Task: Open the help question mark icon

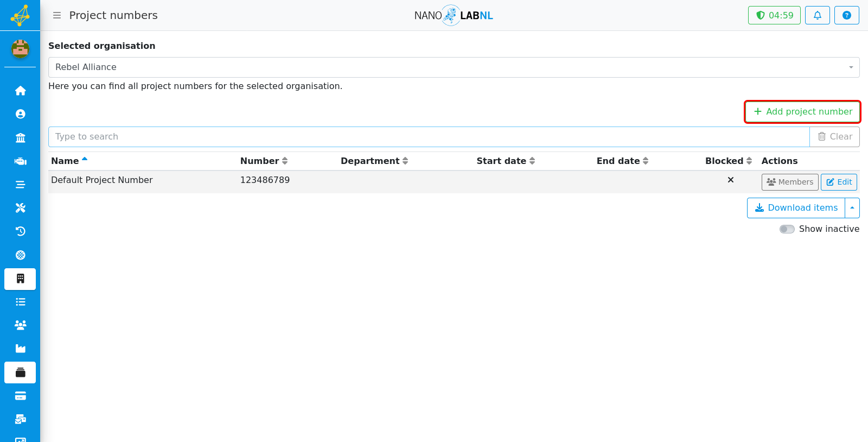Action: [x=846, y=15]
